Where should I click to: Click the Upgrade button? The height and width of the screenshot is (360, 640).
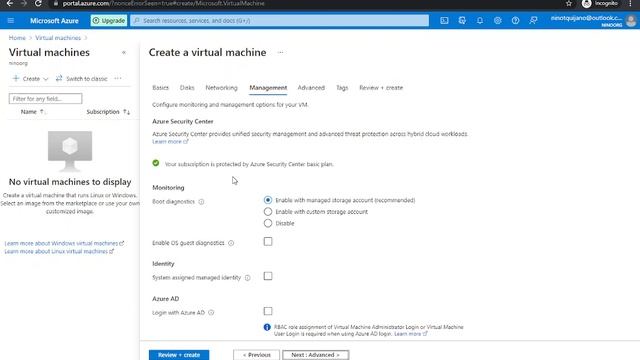[x=109, y=20]
